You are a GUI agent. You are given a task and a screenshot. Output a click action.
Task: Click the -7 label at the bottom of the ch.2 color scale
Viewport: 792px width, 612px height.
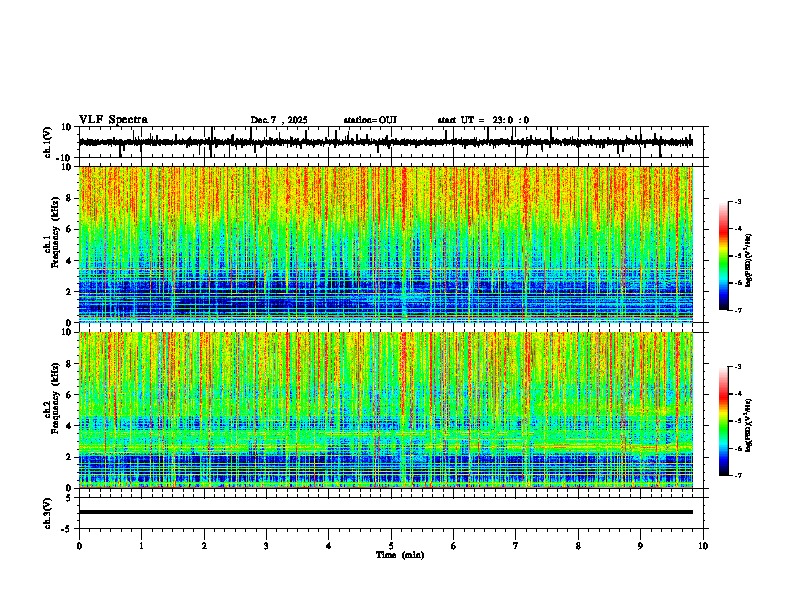pos(737,475)
